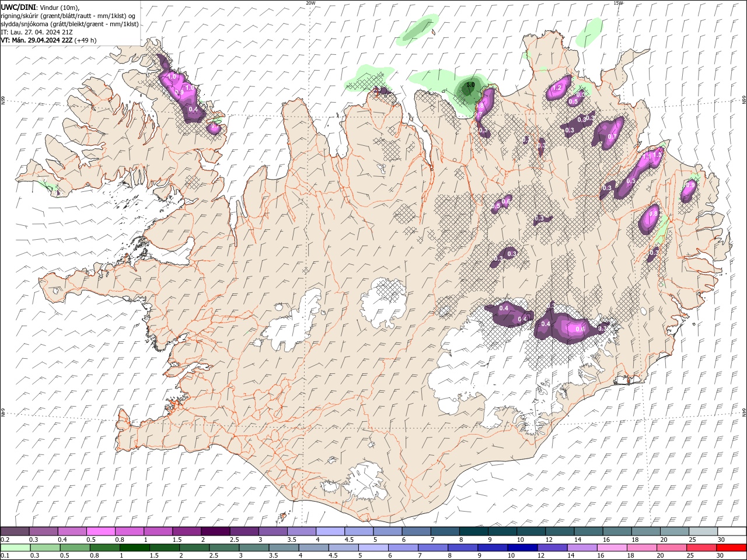Click the light pink 16 swatch in lower legend
The height and width of the screenshot is (560, 747).
click(611, 548)
